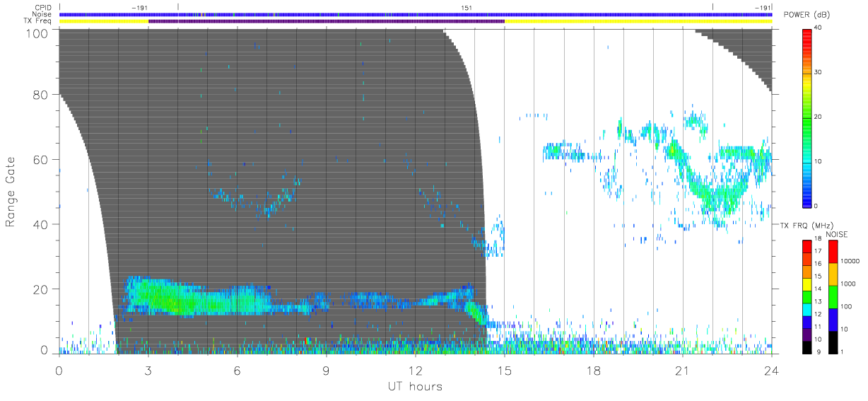
Task: Click the purple segment of the TX FRQ colorbar
Action: tap(808, 335)
